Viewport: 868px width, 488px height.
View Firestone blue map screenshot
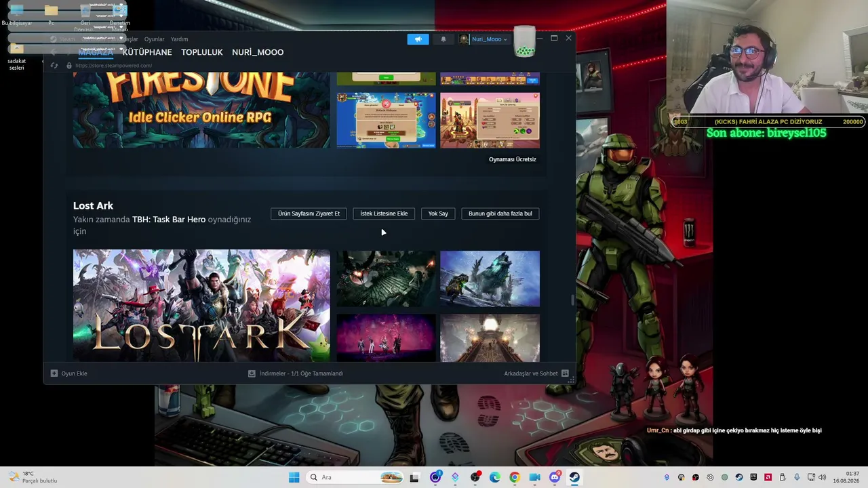coord(387,120)
